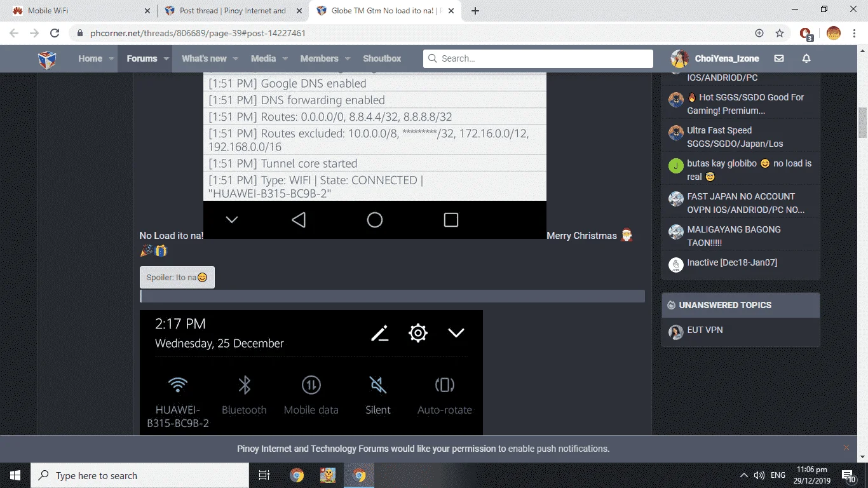The width and height of the screenshot is (868, 488).
Task: Open the Hot SGGS/SGDO Good For Gaming thread
Action: pyautogui.click(x=745, y=104)
